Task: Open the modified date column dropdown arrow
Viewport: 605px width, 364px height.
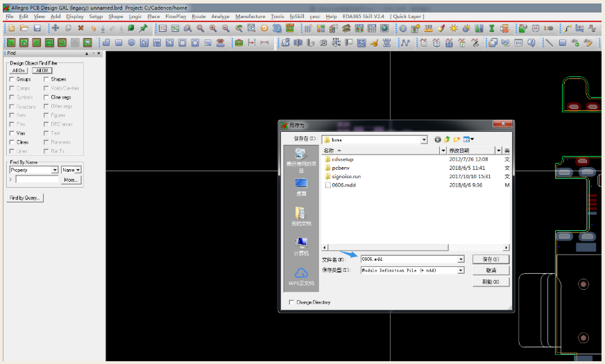Action: [x=499, y=150]
